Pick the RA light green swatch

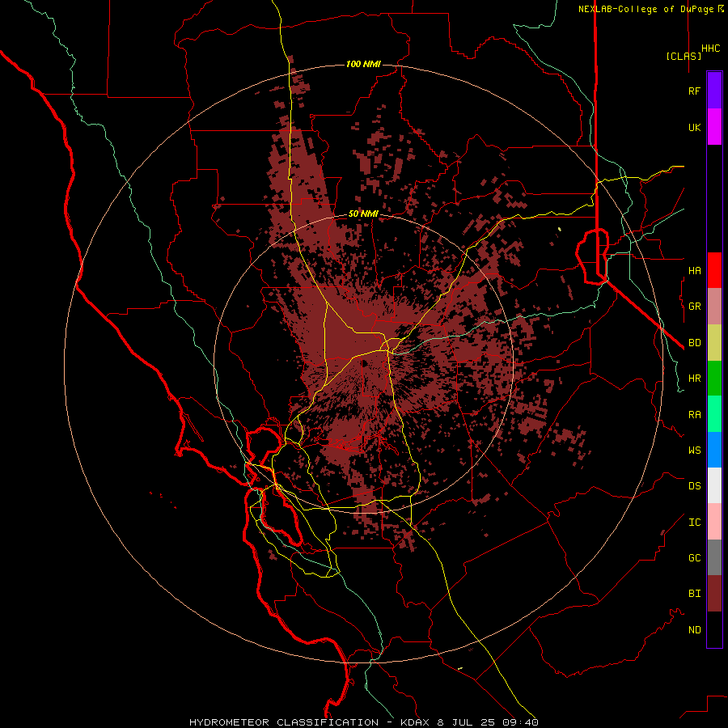click(714, 414)
